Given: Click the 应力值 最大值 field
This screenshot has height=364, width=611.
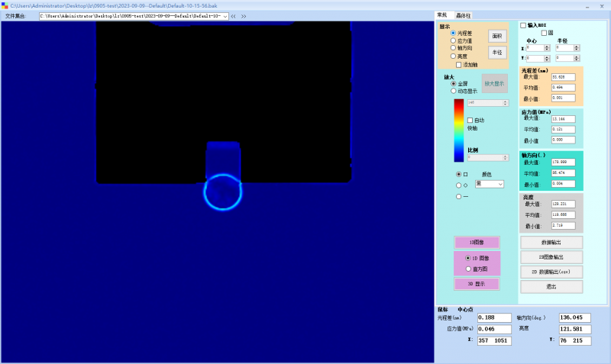Looking at the screenshot, I should (x=563, y=119).
